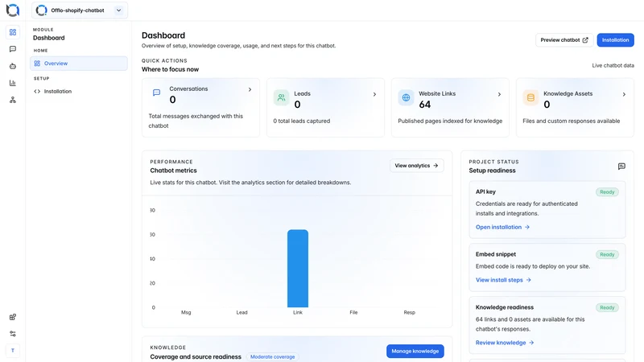Viewport: 644px width, 362px height.
Task: Open the integrations add-apps icon near sidebar bottom
Action: click(13, 317)
